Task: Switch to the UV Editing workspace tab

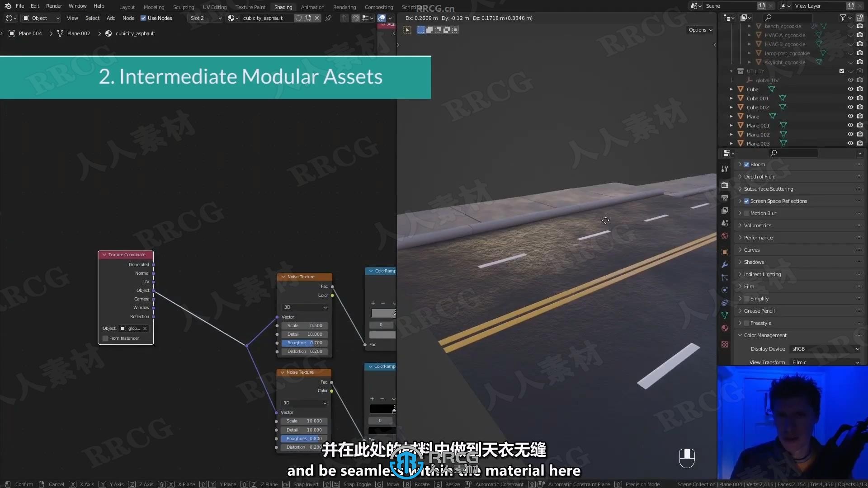Action: pos(215,7)
